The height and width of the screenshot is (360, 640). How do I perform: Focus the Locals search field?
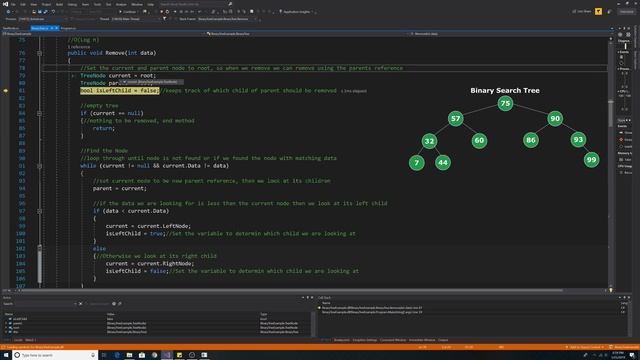(x=39, y=304)
